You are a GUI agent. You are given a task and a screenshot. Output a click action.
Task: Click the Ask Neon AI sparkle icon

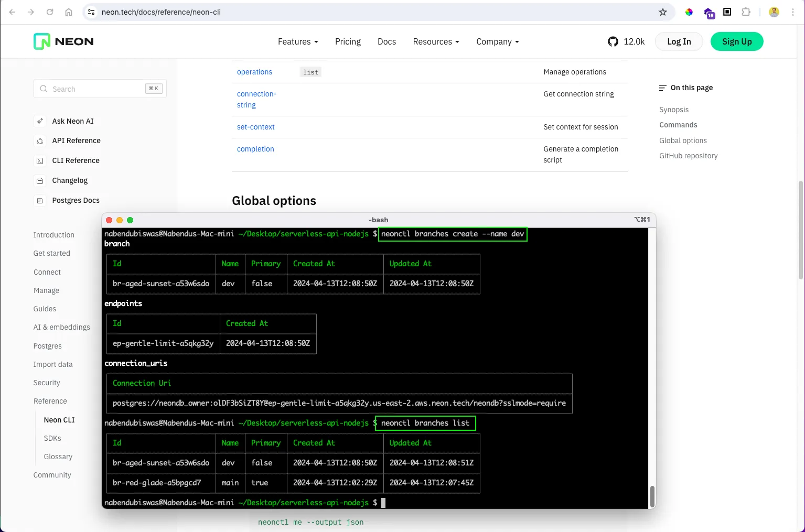pyautogui.click(x=40, y=121)
